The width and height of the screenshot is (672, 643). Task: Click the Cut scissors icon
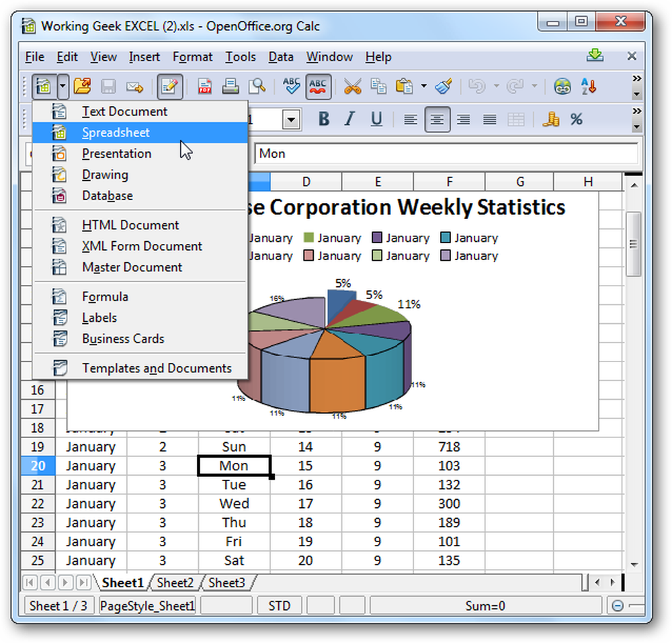click(352, 87)
